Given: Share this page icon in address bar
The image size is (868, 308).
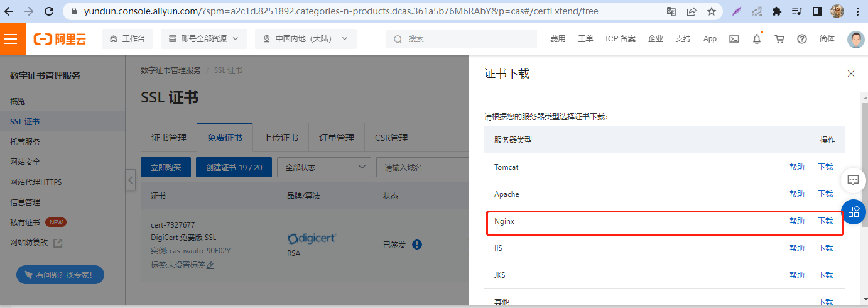Looking at the screenshot, I should pos(692,11).
